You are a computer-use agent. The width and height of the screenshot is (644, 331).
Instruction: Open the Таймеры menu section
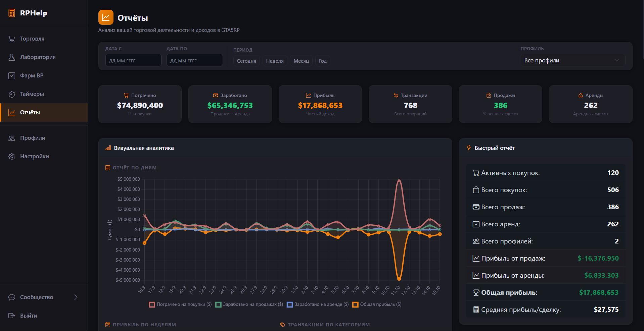pyautogui.click(x=44, y=94)
